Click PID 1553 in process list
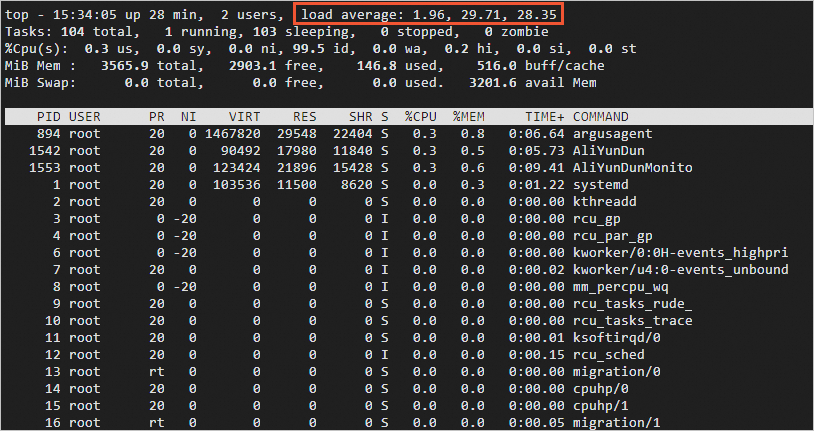This screenshot has width=814, height=431. click(45, 168)
